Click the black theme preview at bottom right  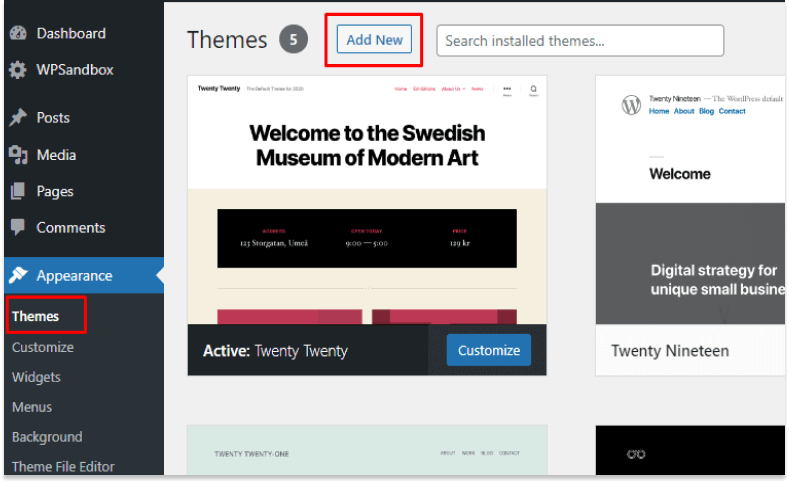[690, 450]
